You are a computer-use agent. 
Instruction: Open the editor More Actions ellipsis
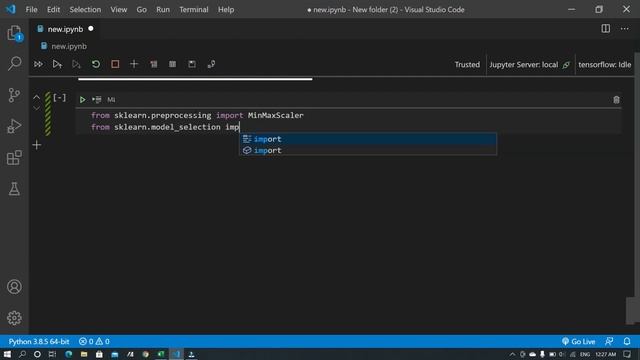(x=624, y=29)
